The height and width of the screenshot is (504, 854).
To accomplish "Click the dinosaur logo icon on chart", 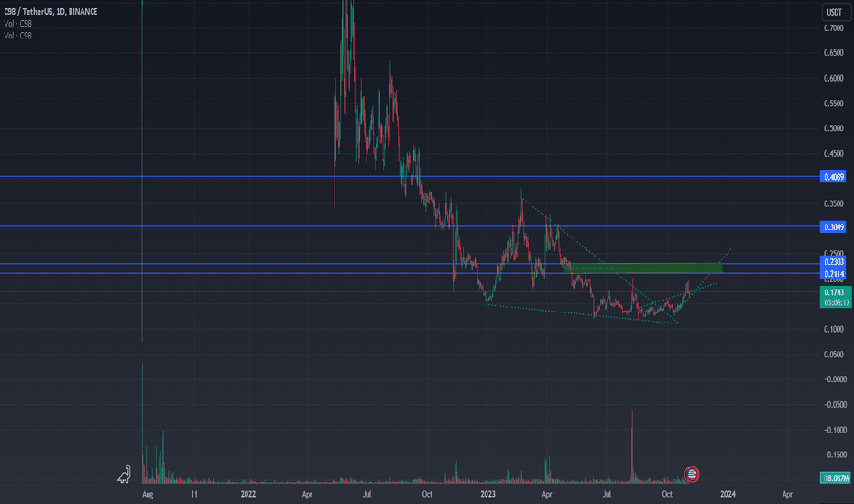I will click(x=125, y=475).
